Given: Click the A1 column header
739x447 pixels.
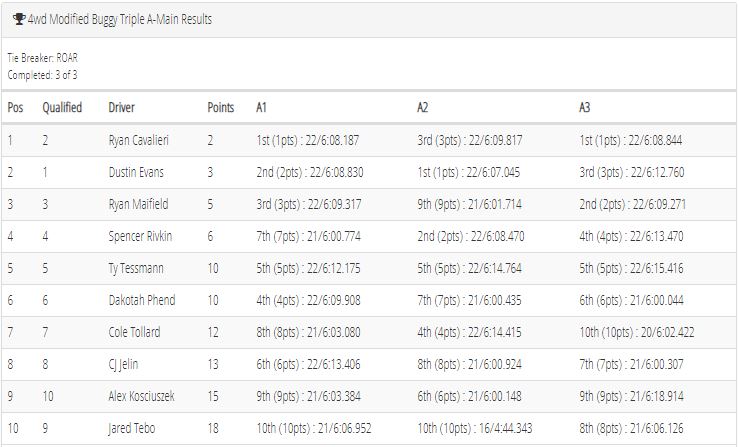Looking at the screenshot, I should 262,108.
